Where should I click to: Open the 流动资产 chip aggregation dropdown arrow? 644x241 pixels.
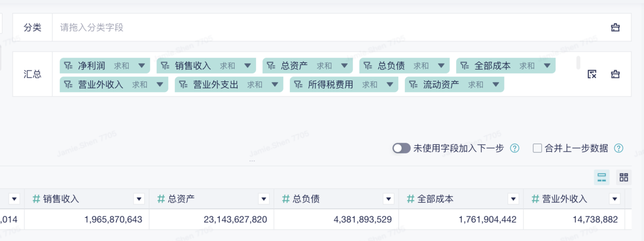tap(495, 85)
